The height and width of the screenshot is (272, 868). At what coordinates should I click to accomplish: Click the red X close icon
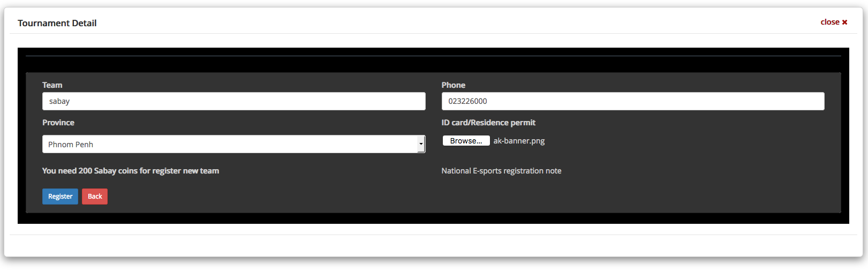(x=844, y=22)
